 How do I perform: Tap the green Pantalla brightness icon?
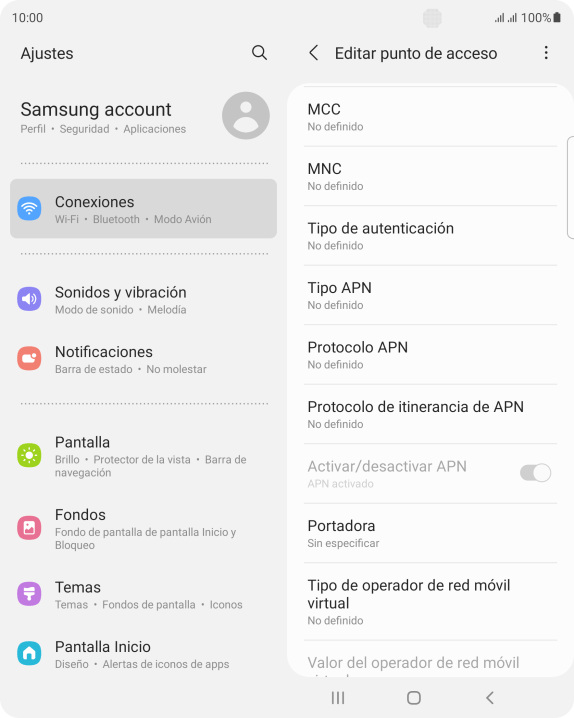(x=29, y=455)
